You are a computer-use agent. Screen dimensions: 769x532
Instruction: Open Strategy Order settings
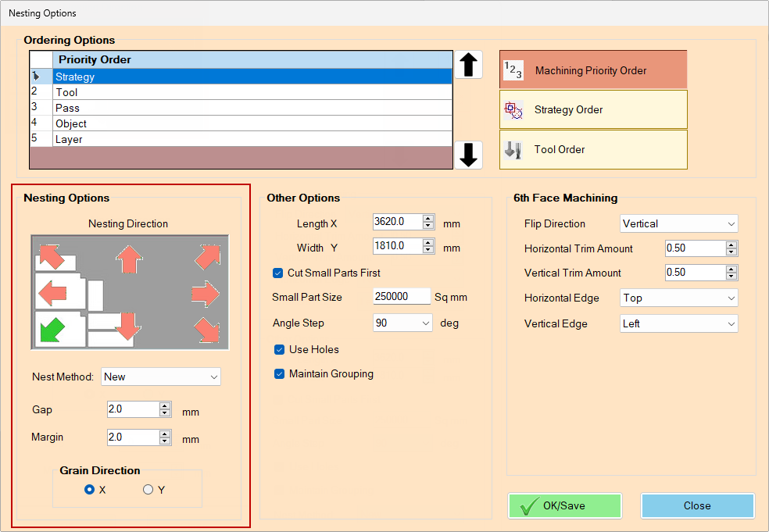(593, 109)
